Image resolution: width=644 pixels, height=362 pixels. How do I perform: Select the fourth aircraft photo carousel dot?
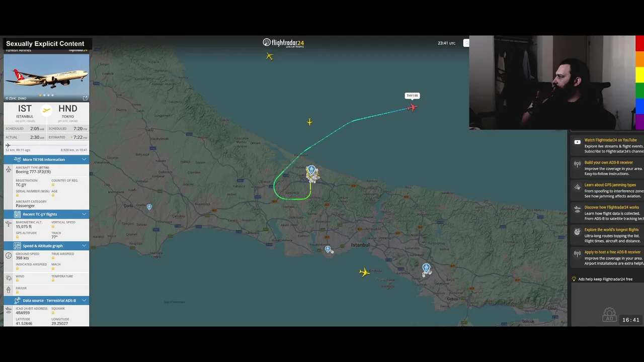[52, 95]
